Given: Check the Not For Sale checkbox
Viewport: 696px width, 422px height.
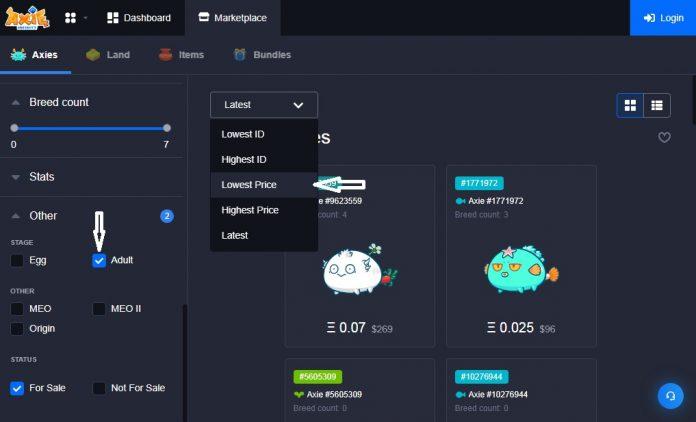Looking at the screenshot, I should tap(99, 388).
